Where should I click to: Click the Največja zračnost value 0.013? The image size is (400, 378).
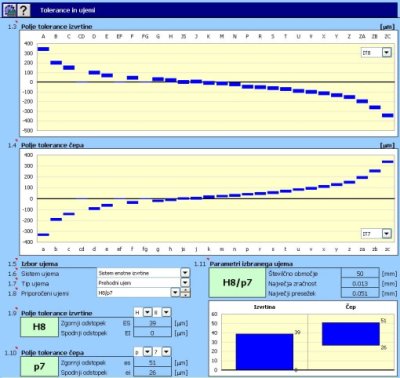click(x=360, y=283)
